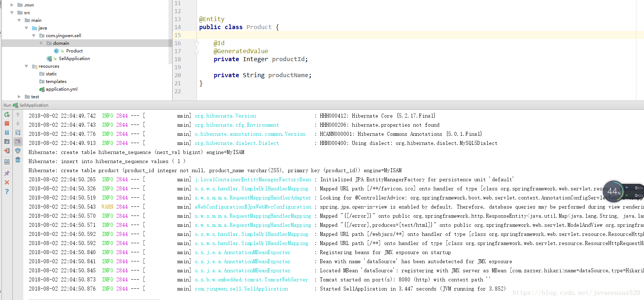Click the j.LocalContainerEntityManagerFactoryBean logger name
The image size is (644, 300).
tap(253, 179)
